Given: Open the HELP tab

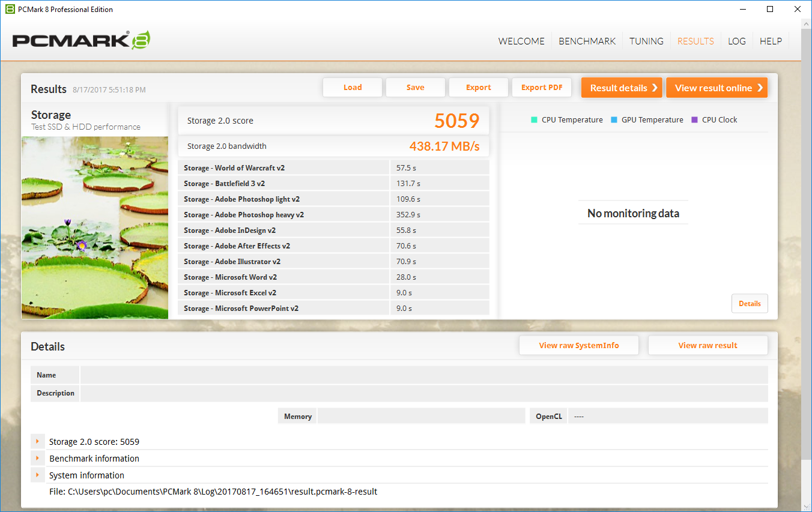Looking at the screenshot, I should click(x=771, y=41).
